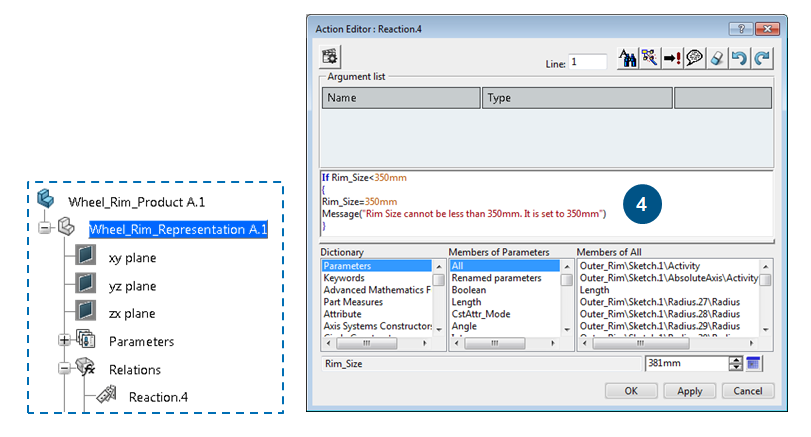The width and height of the screenshot is (811, 437).
Task: Click into the Line number input field
Action: pyautogui.click(x=587, y=62)
